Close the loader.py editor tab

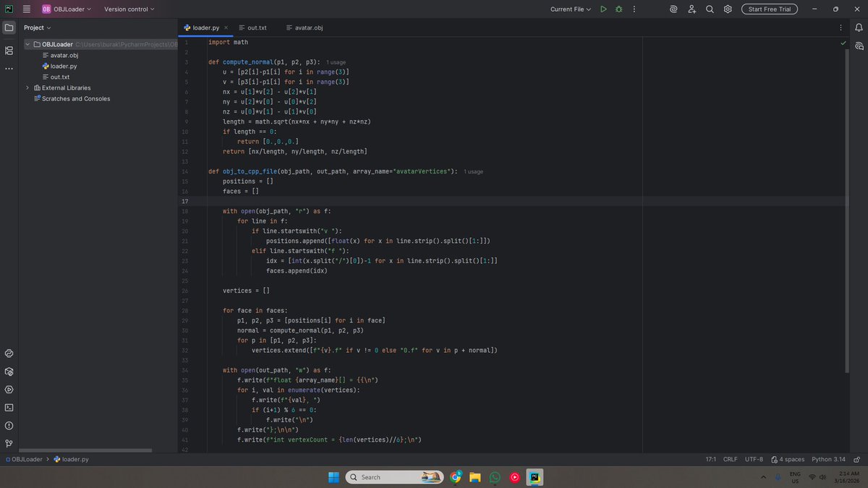[x=225, y=27]
